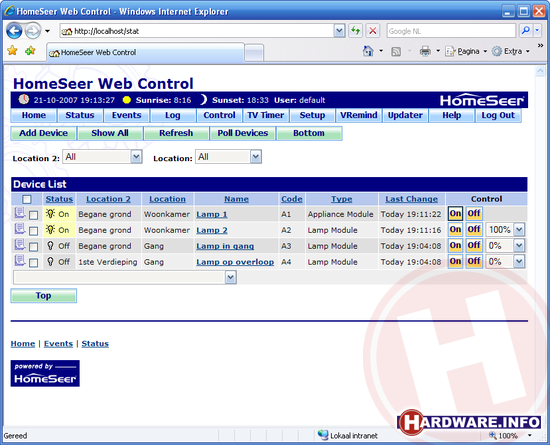Click the Refresh page button
This screenshot has height=445, width=550.
[x=176, y=133]
